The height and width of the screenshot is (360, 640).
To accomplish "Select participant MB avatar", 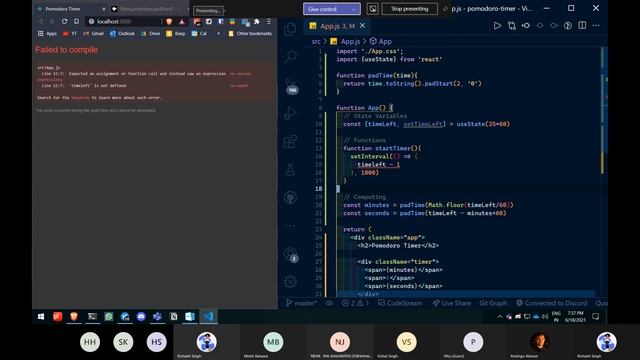I will [x=273, y=342].
